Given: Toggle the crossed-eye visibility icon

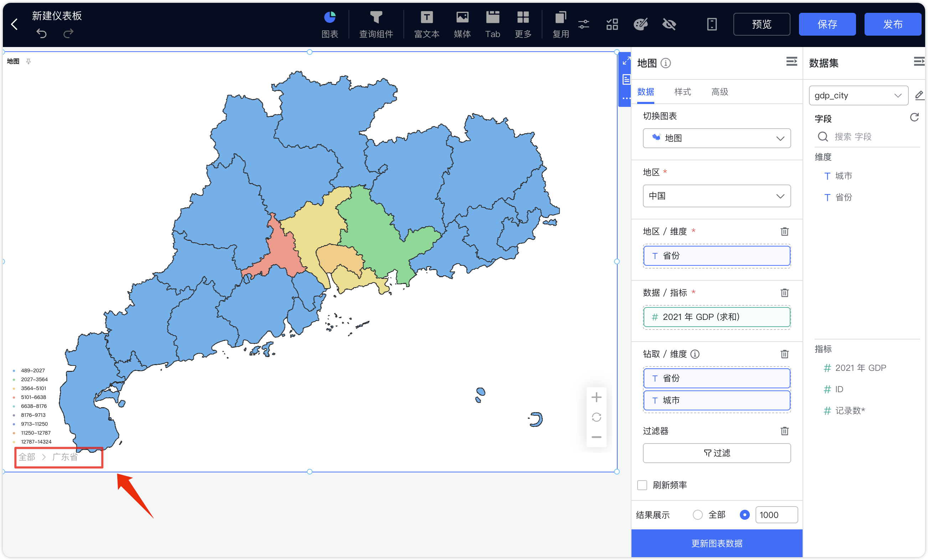Looking at the screenshot, I should coord(669,25).
